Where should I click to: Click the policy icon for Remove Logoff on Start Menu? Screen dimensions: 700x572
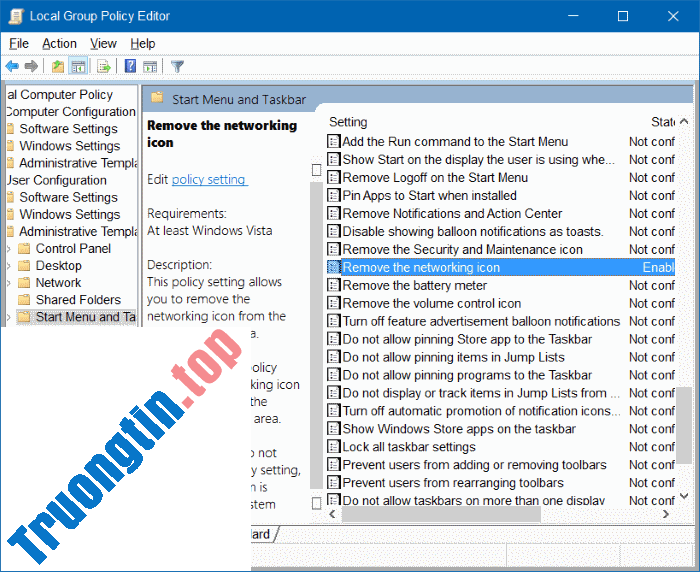tap(333, 177)
